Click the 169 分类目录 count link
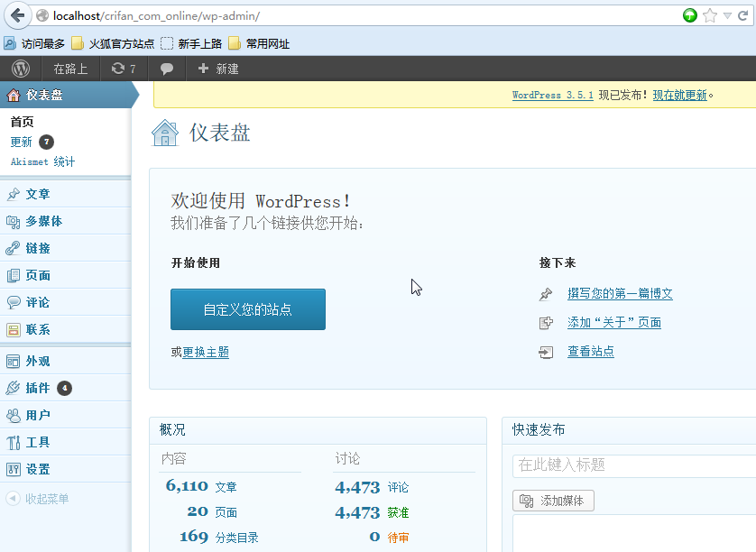Screen dimensions: 756x552 (x=219, y=537)
